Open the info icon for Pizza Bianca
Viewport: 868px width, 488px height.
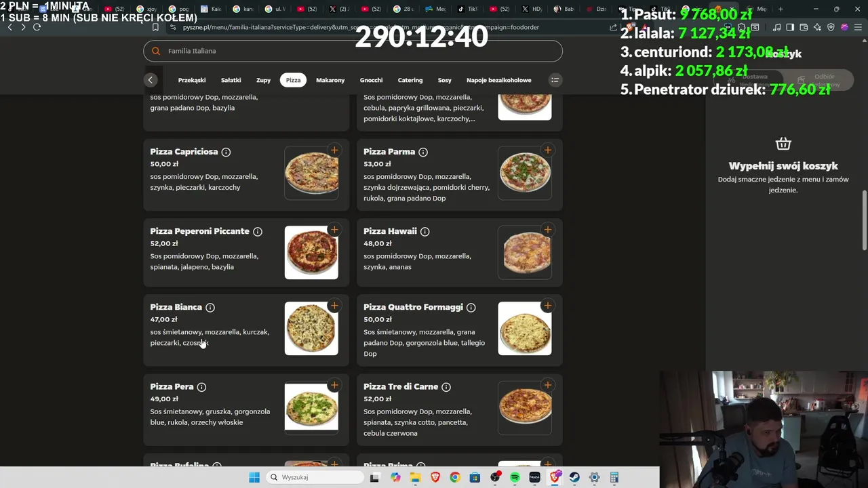click(x=210, y=308)
